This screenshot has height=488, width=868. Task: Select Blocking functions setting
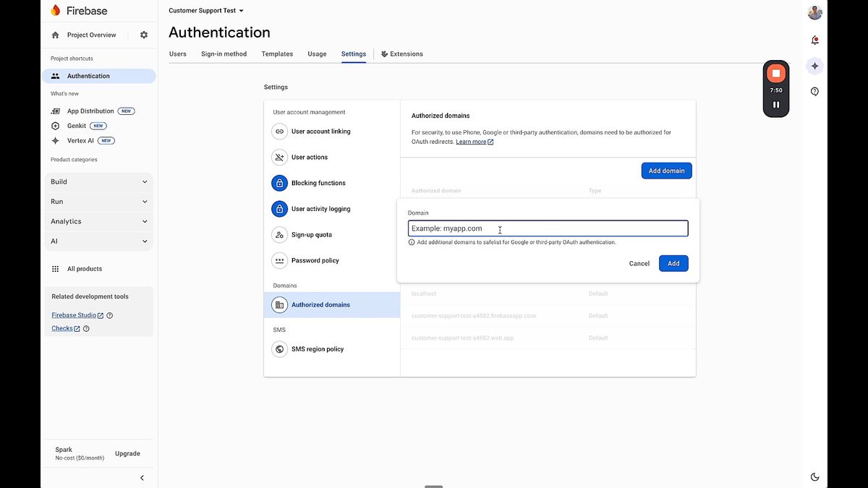[x=332, y=183]
